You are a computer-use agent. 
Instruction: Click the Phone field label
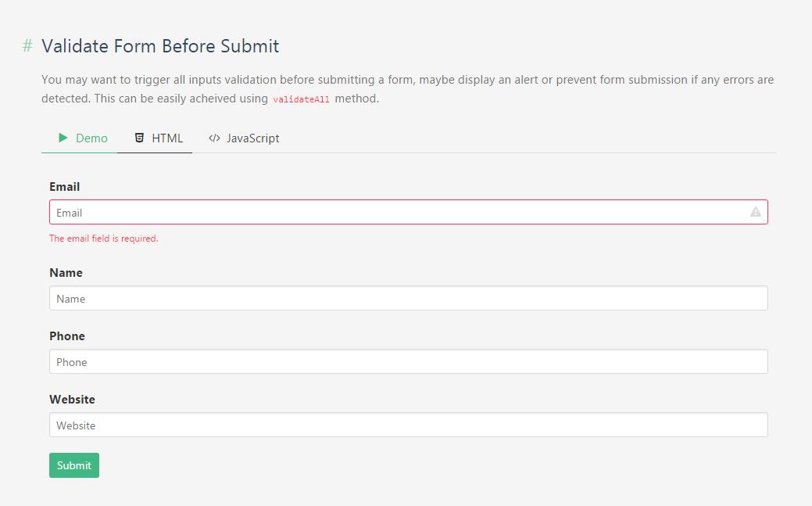[67, 336]
